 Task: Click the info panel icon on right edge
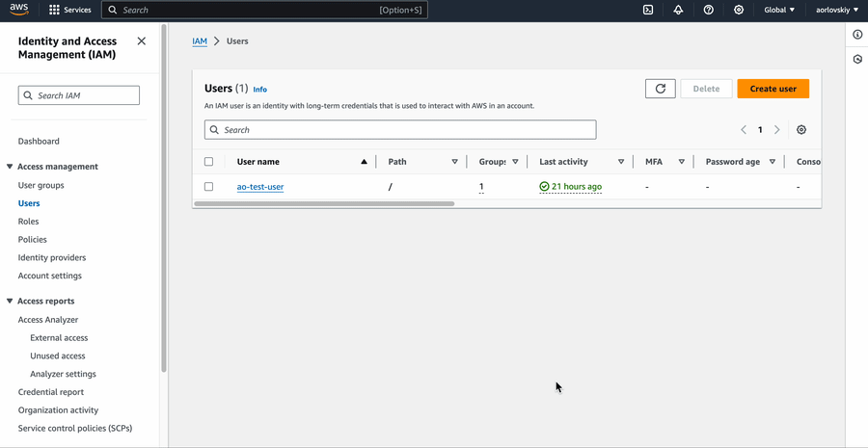857,35
